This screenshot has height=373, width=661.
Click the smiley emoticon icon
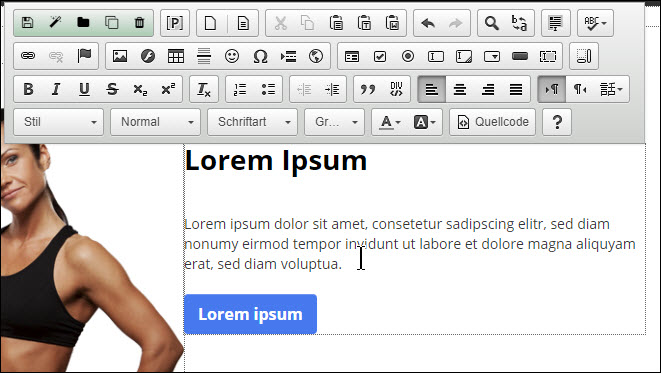pos(232,56)
